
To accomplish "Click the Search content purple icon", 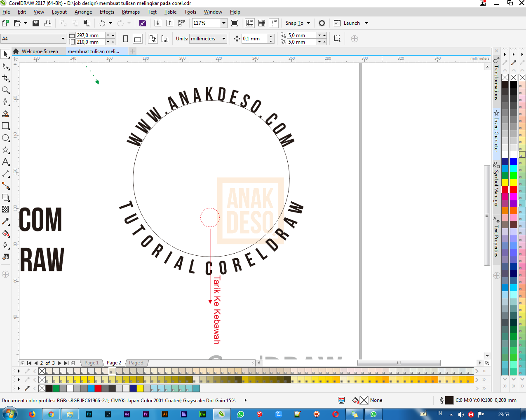I will 143,23.
